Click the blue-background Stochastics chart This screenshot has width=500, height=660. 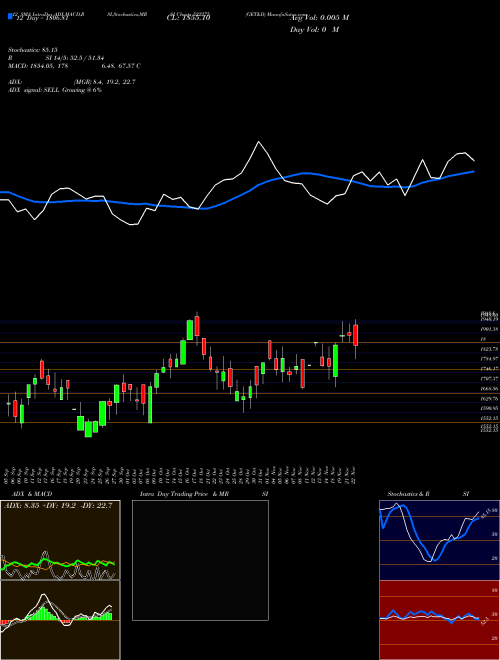pos(439,540)
